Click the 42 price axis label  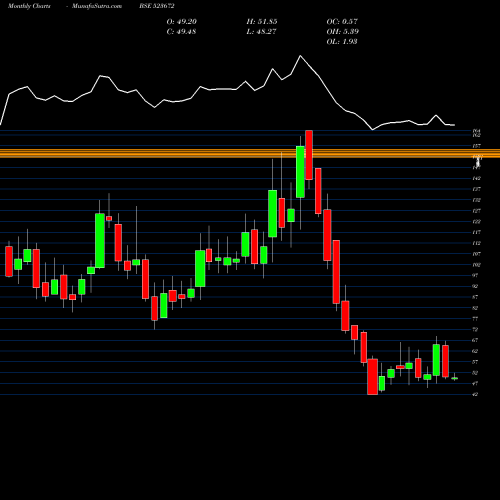click(475, 394)
